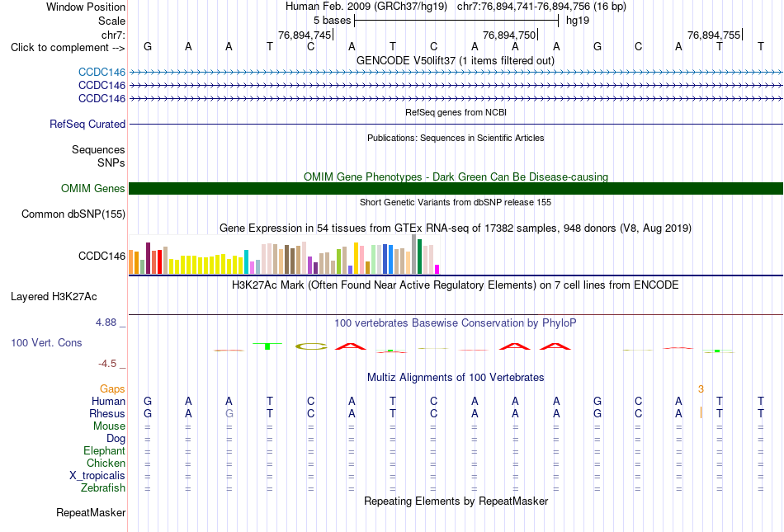The width and height of the screenshot is (784, 532).
Task: Click the magenta bar in the GTEx chart
Action: click(x=437, y=269)
